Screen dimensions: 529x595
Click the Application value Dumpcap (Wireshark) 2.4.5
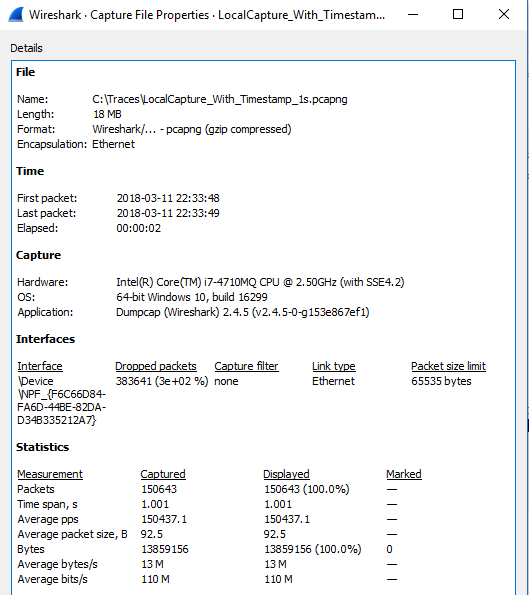tap(242, 312)
